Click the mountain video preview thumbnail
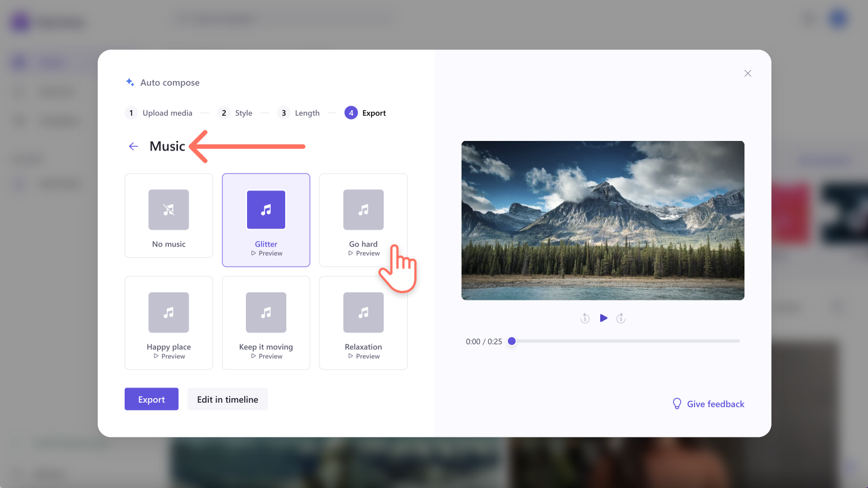This screenshot has width=868, height=488. point(602,220)
